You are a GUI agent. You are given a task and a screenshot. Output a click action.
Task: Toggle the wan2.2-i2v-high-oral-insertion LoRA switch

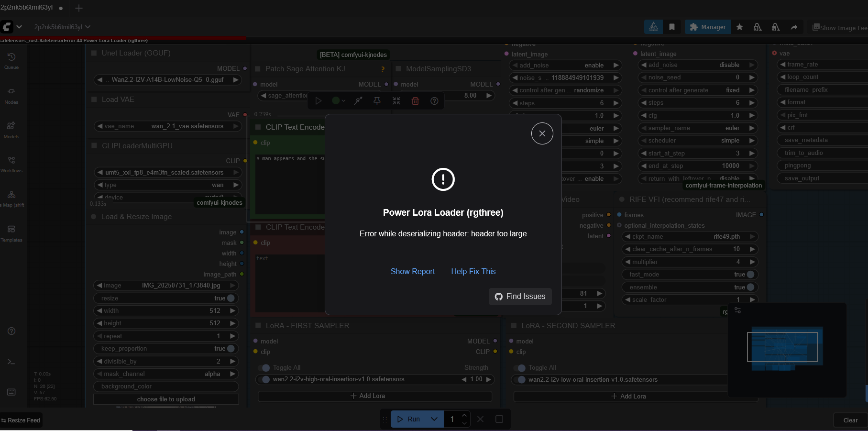[x=264, y=379]
